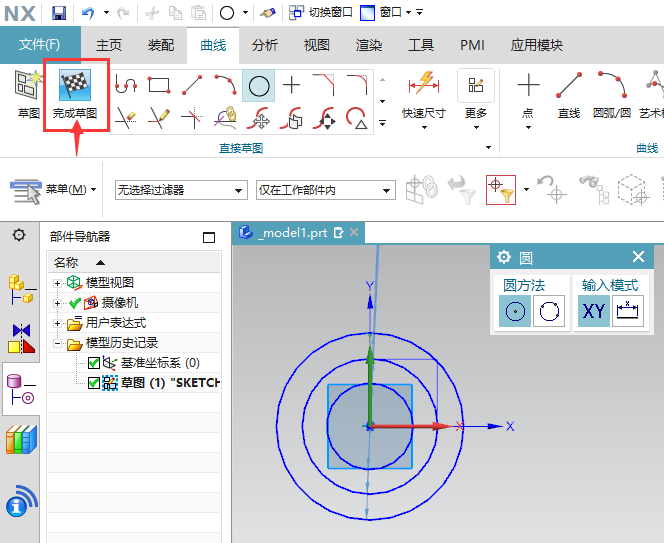This screenshot has height=543, width=664.
Task: Click the 切换窗口 switch window button
Action: pyautogui.click(x=321, y=13)
